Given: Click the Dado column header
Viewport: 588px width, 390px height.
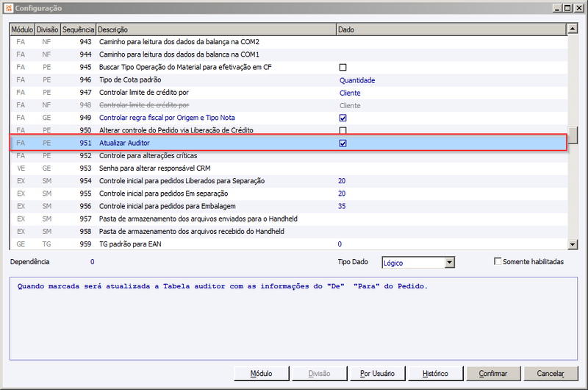Looking at the screenshot, I should pyautogui.click(x=451, y=29).
